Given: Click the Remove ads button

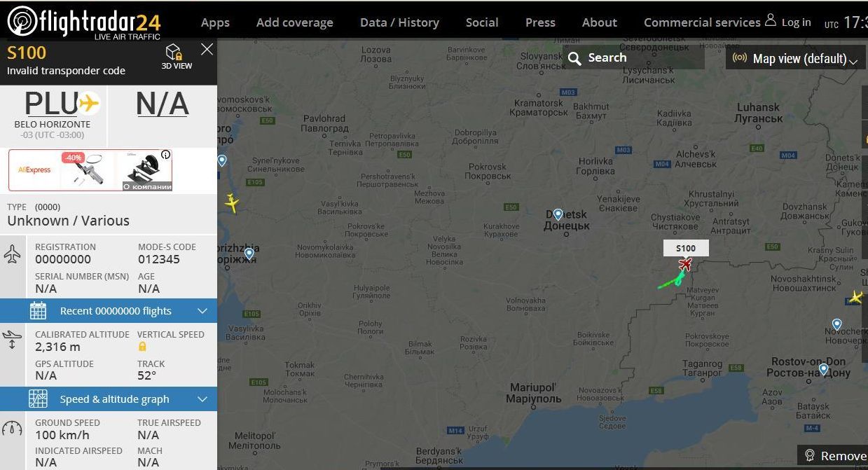Looking at the screenshot, I should [835, 456].
